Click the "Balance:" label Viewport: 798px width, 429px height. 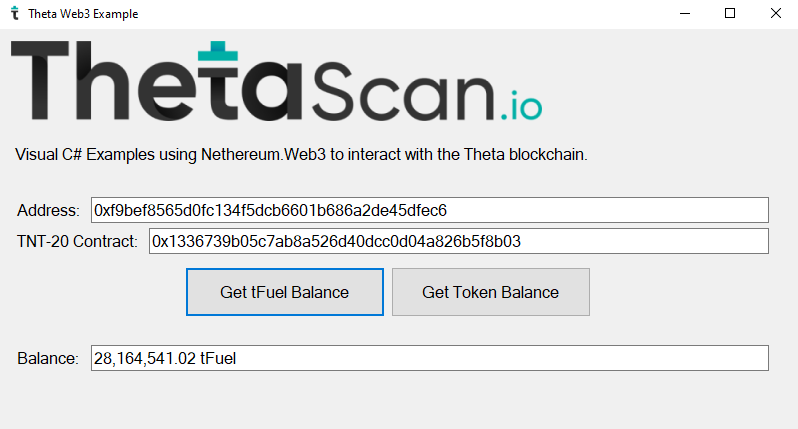pos(47,358)
